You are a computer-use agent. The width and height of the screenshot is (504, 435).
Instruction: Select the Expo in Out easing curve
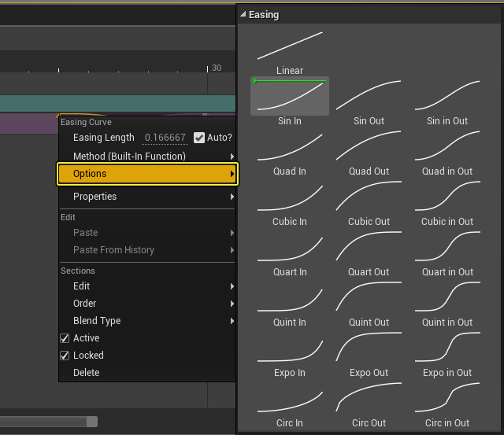point(447,348)
